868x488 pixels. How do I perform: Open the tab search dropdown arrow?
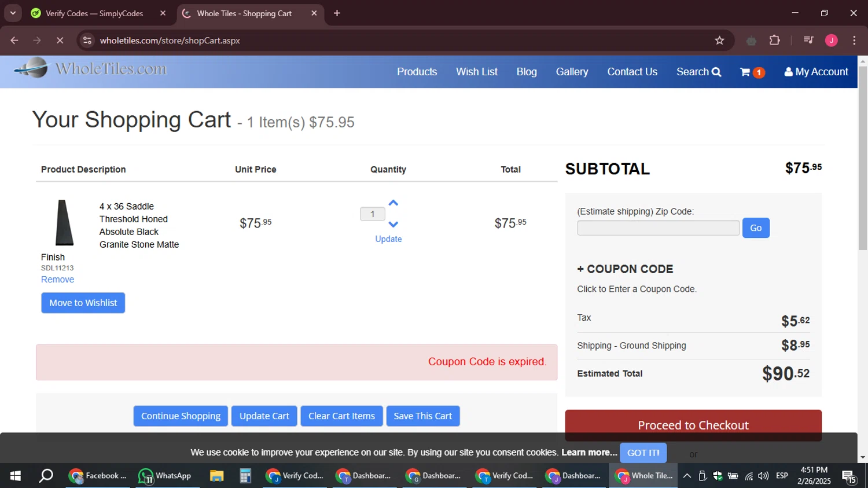pyautogui.click(x=13, y=13)
